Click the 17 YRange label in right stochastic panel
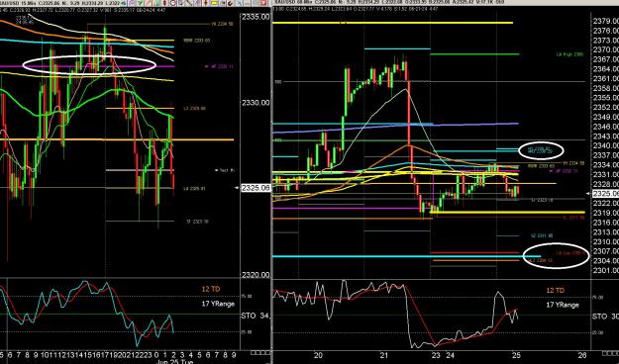Viewport: 619px width, 364px height. point(563,305)
